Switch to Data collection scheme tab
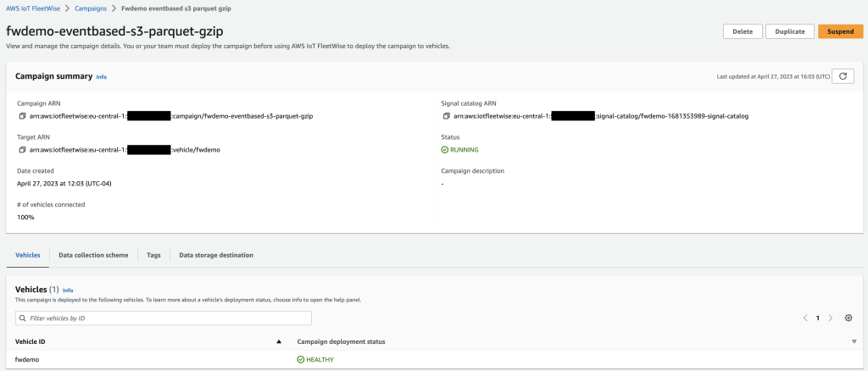 click(93, 255)
